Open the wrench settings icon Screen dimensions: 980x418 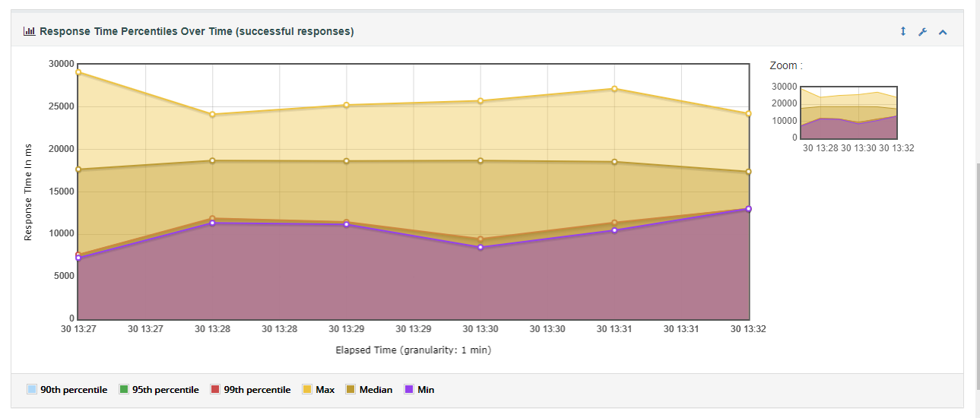(923, 32)
